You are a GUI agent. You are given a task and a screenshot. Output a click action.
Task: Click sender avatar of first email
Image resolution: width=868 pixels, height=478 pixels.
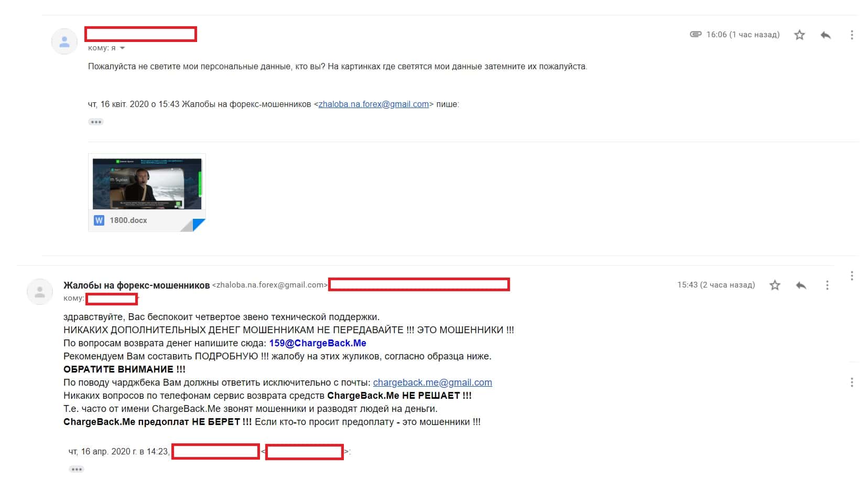(x=64, y=41)
